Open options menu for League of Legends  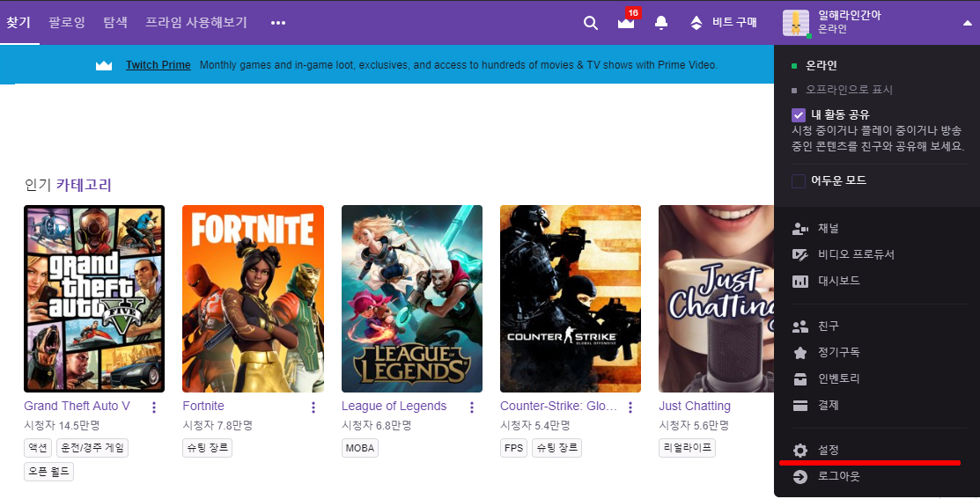click(x=472, y=407)
